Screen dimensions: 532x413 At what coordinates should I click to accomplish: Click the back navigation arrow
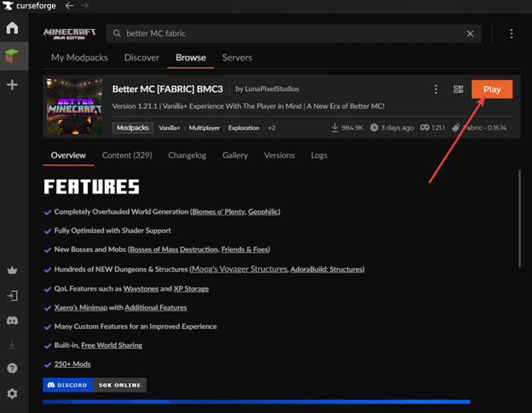coord(69,6)
